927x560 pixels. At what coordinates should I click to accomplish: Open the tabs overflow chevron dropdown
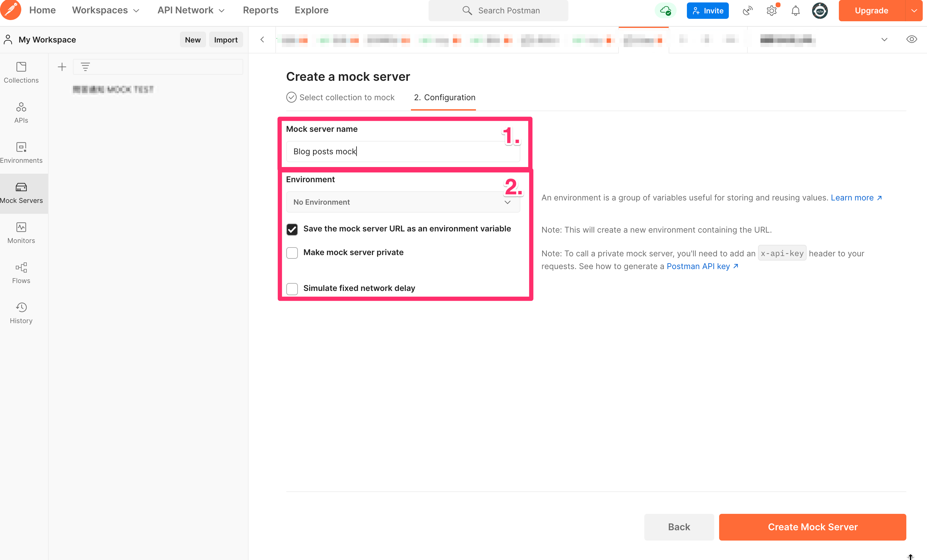[x=884, y=39]
